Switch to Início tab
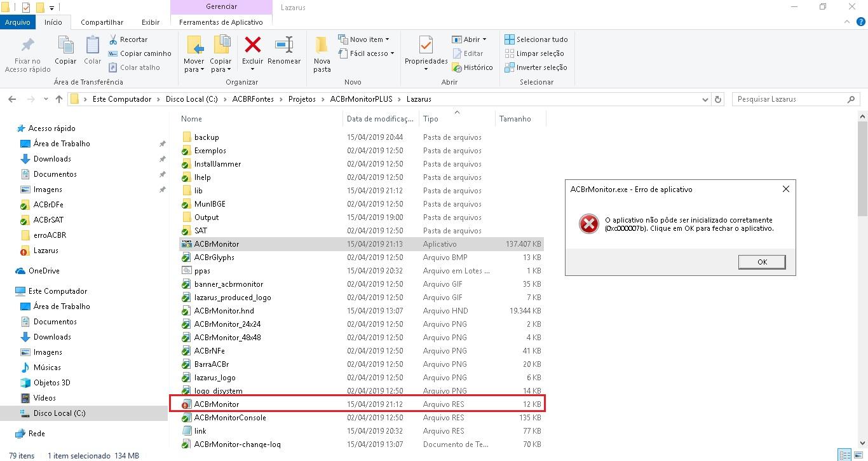The height and width of the screenshot is (461, 868). [53, 22]
